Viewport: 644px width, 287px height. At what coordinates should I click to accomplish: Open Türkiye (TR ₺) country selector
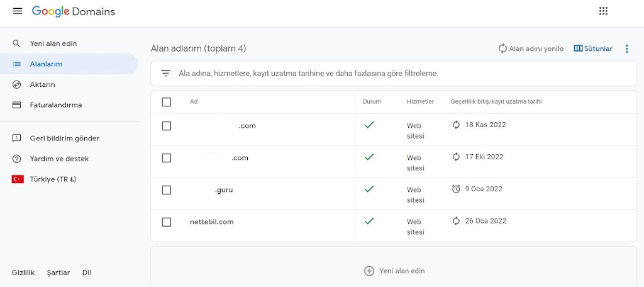(x=53, y=179)
